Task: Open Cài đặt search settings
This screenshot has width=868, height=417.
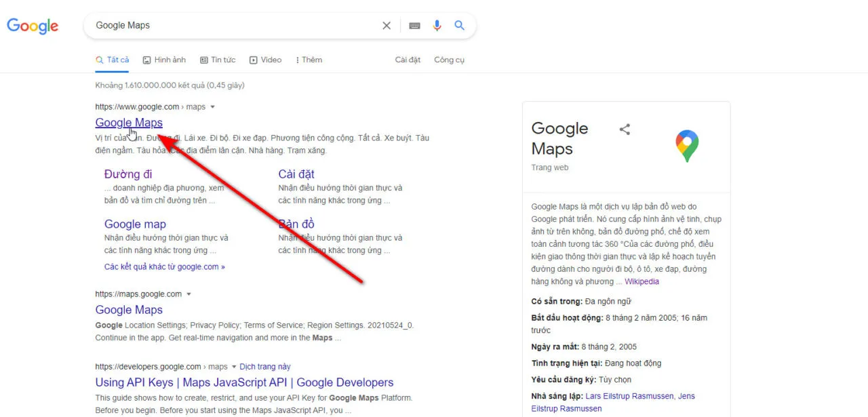Action: coord(408,60)
